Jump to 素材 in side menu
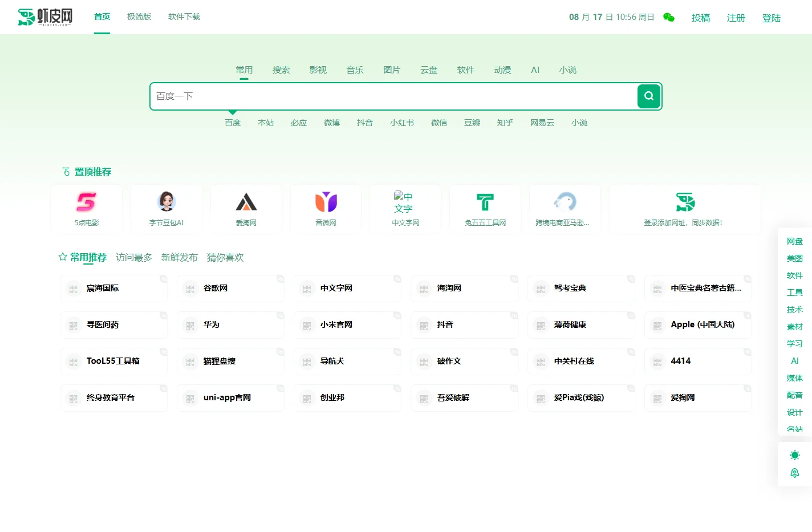 coord(795,327)
